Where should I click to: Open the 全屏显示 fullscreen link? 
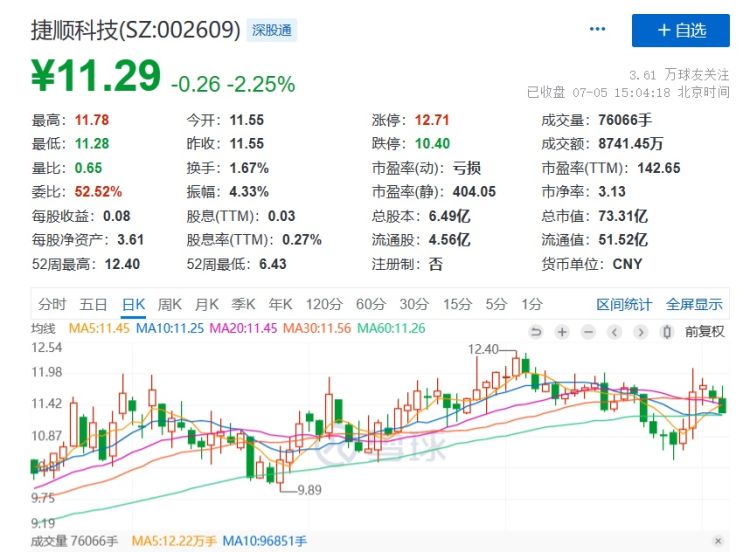695,305
